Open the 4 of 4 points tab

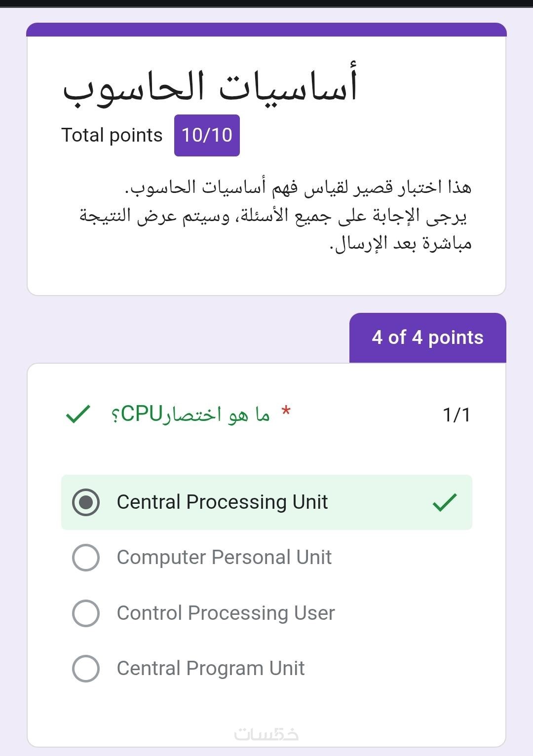427,338
